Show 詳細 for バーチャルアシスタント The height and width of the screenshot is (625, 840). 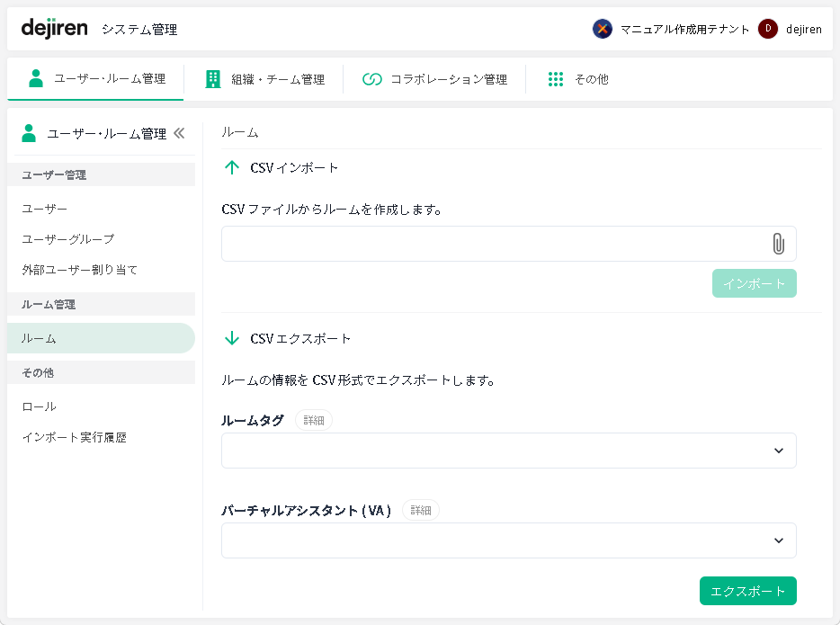(x=420, y=510)
